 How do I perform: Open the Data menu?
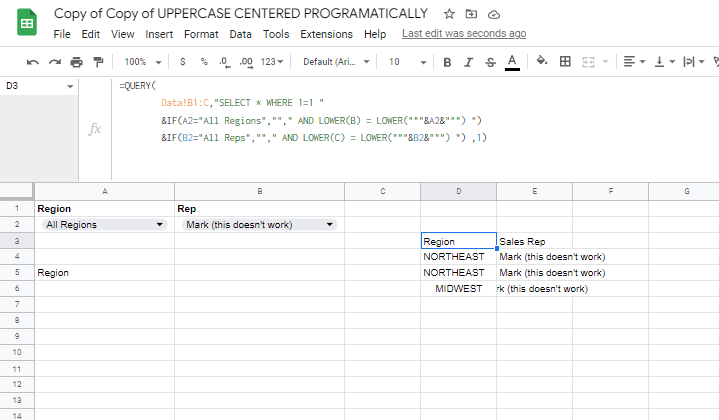pyautogui.click(x=240, y=34)
